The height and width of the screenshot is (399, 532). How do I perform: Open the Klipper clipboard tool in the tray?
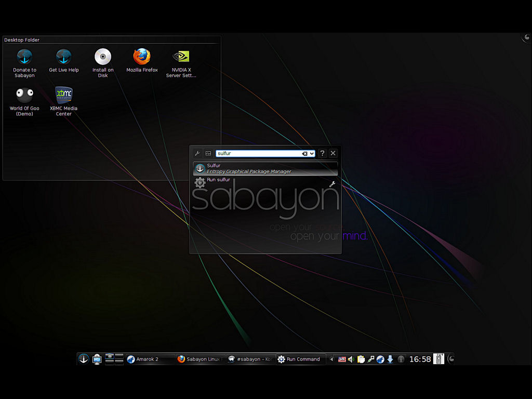pyautogui.click(x=362, y=358)
